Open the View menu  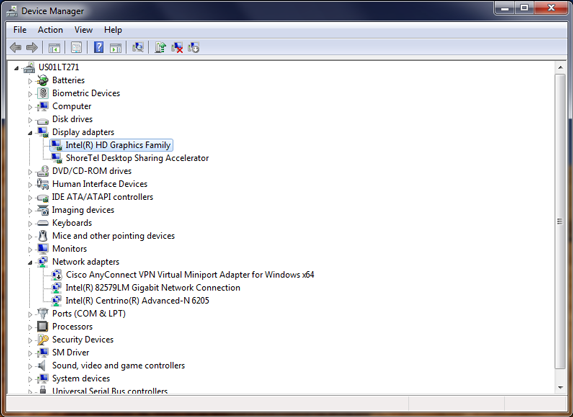83,30
